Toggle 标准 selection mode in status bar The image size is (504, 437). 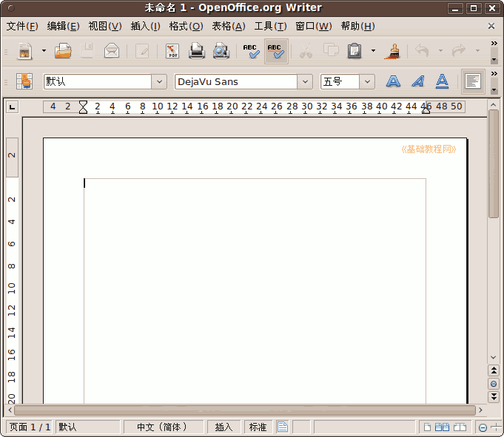pos(258,427)
